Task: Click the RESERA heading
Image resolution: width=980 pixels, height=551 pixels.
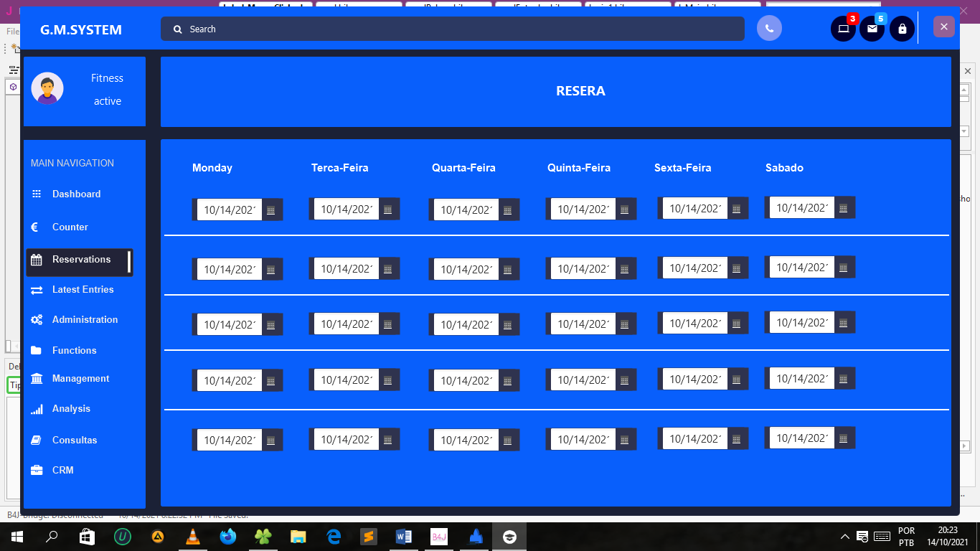Action: click(x=580, y=91)
